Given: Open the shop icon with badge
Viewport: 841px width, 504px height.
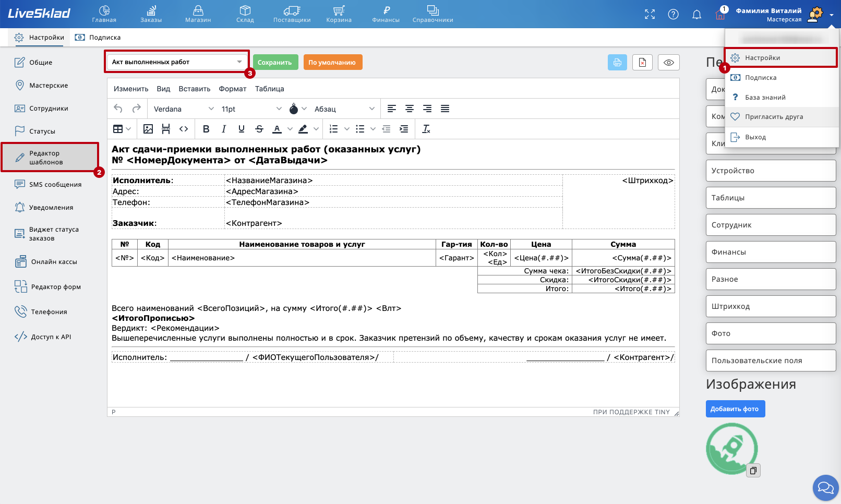Looking at the screenshot, I should coord(720,14).
